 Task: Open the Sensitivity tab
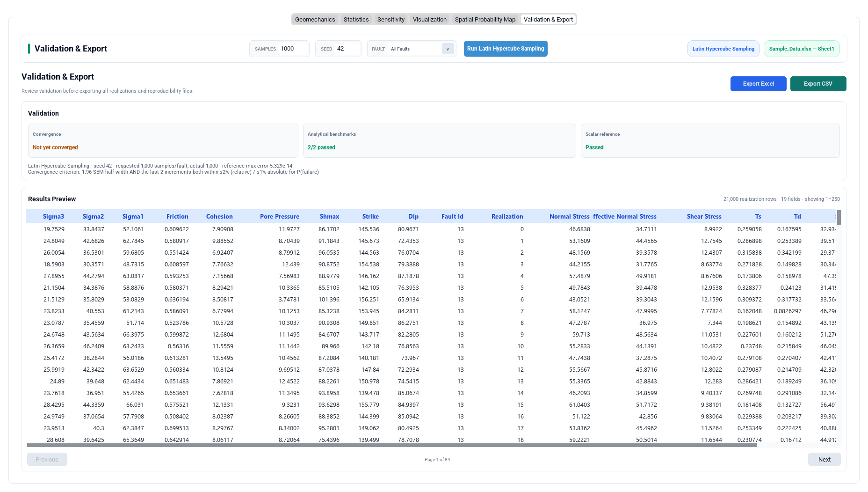click(391, 19)
